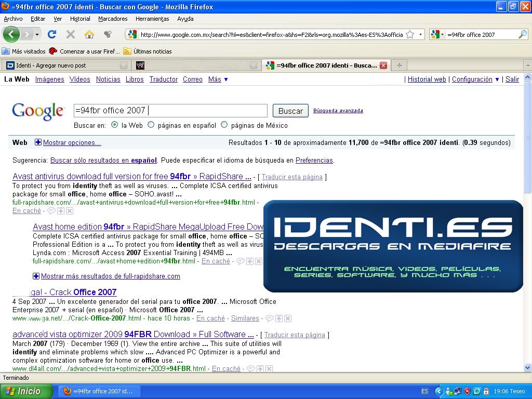Open Imágenes search link
The image size is (532, 399).
tap(49, 79)
